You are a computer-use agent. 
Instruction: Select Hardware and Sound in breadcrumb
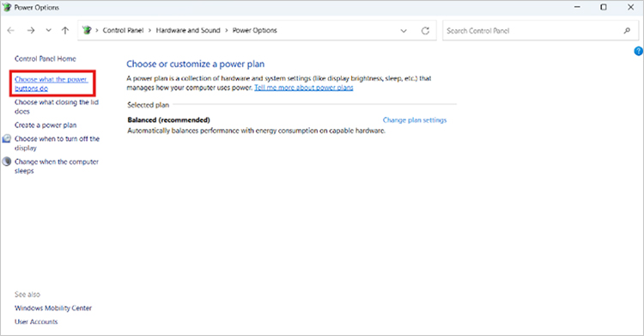[188, 30]
